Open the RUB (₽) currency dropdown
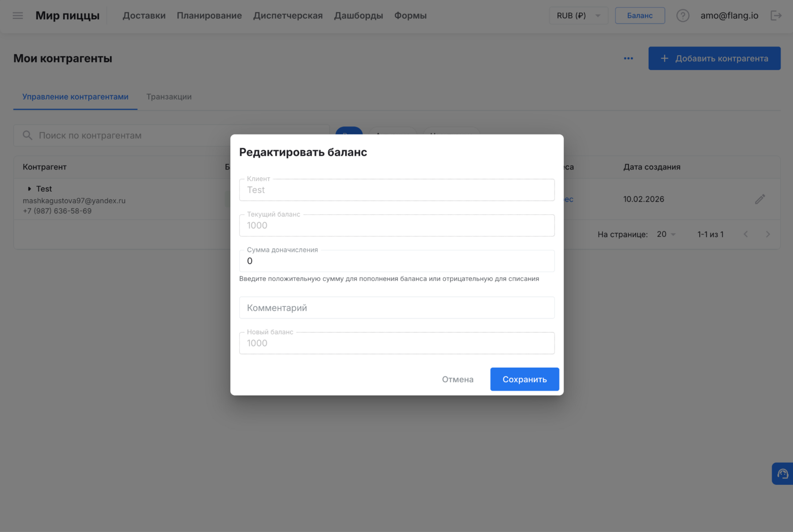 click(578, 16)
